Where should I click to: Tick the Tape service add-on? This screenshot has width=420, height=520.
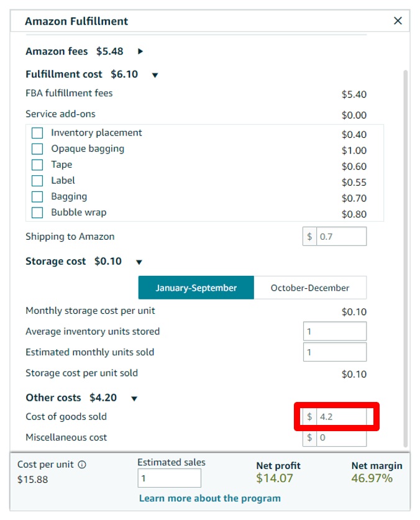(38, 165)
